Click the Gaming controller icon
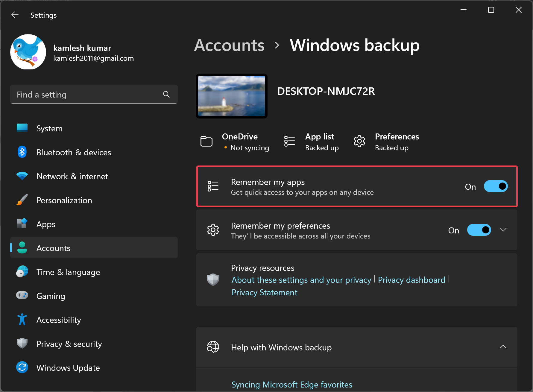 pyautogui.click(x=22, y=295)
